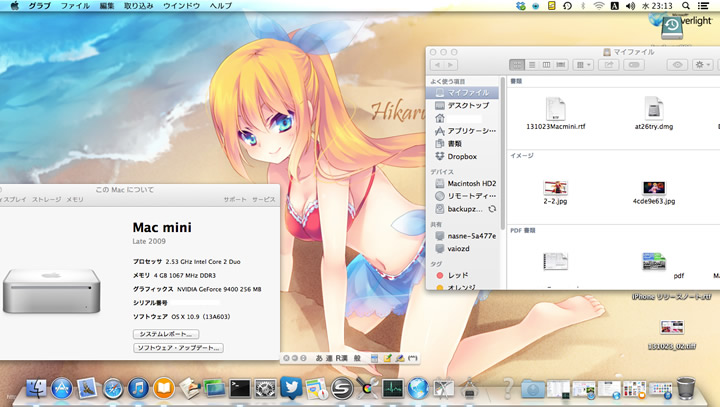Open the グラブ menu
The image size is (720, 407).
pos(39,6)
